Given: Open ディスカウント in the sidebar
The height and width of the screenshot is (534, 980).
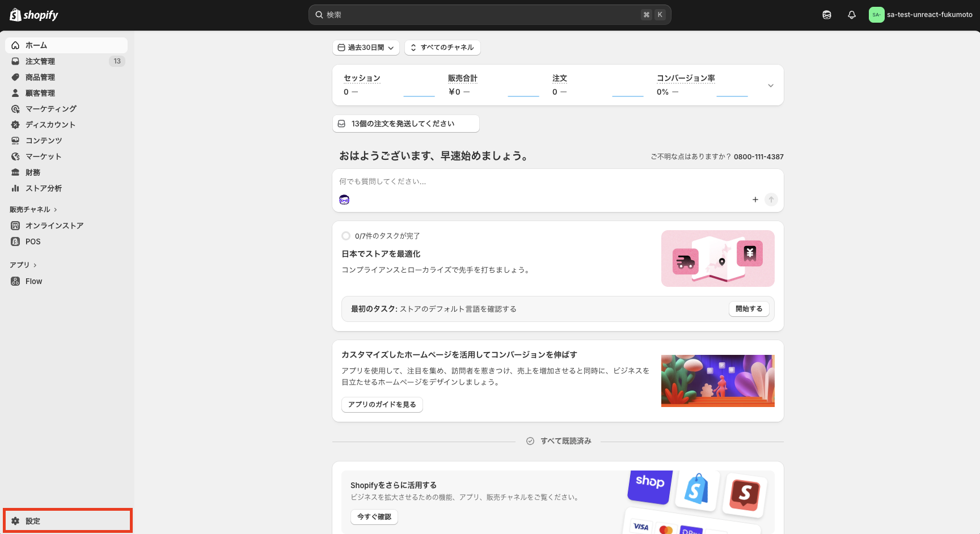Looking at the screenshot, I should (66, 125).
